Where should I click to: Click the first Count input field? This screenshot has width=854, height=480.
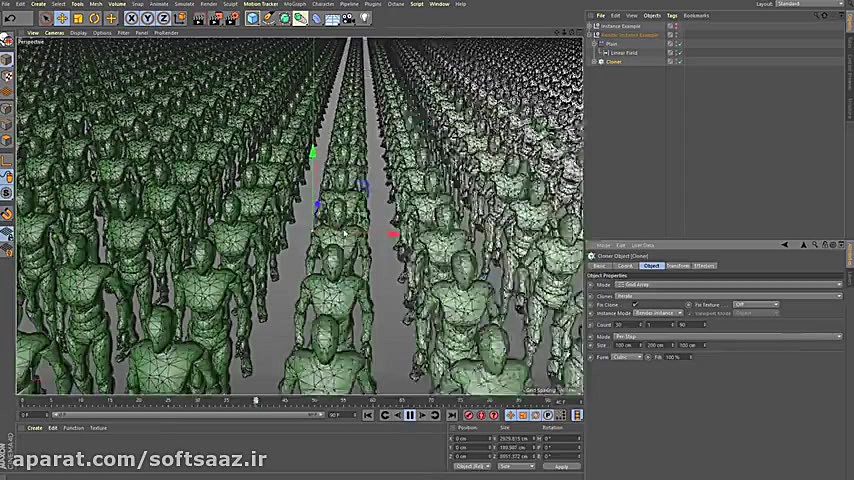click(x=628, y=324)
